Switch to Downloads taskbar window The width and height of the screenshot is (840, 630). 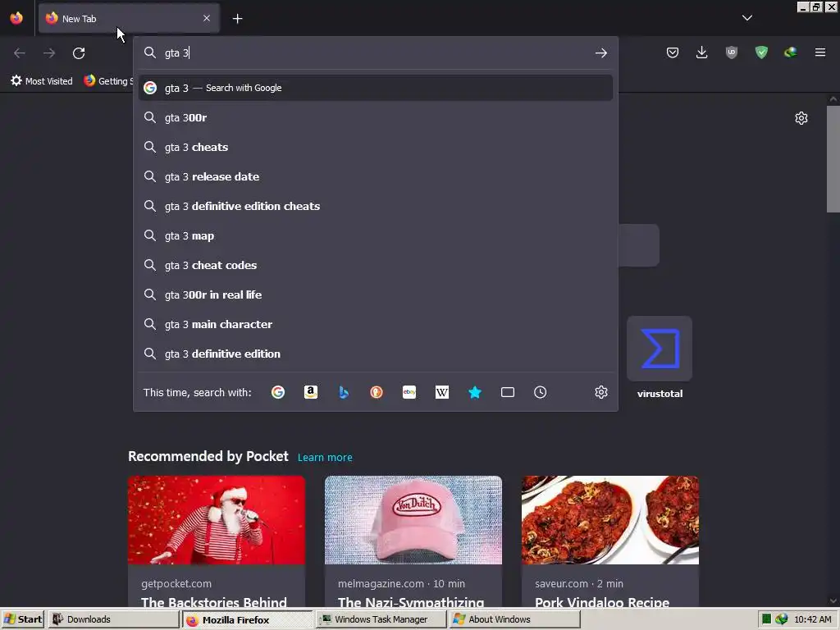click(113, 619)
